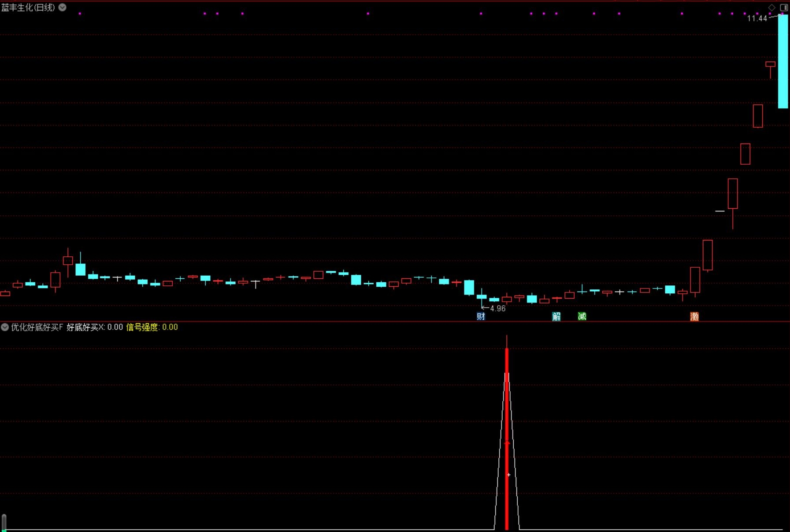Click the 11.44 high price label

(x=757, y=18)
